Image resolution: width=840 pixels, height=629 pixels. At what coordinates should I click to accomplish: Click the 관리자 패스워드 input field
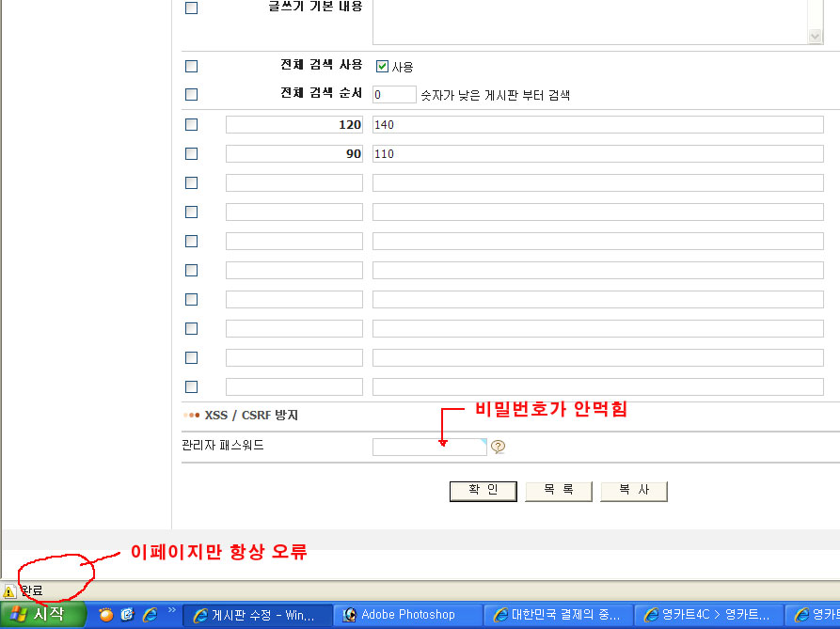click(429, 448)
